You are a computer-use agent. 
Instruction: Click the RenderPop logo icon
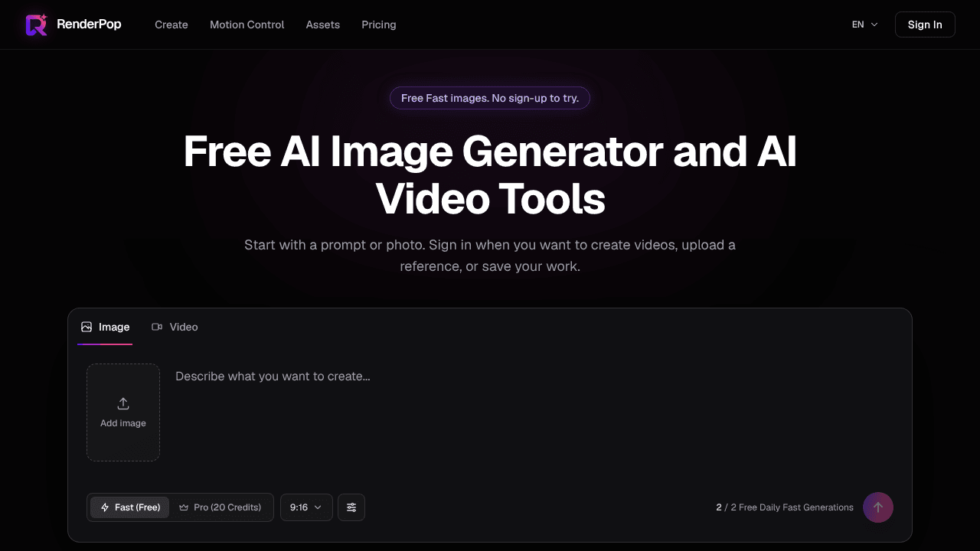click(x=37, y=24)
